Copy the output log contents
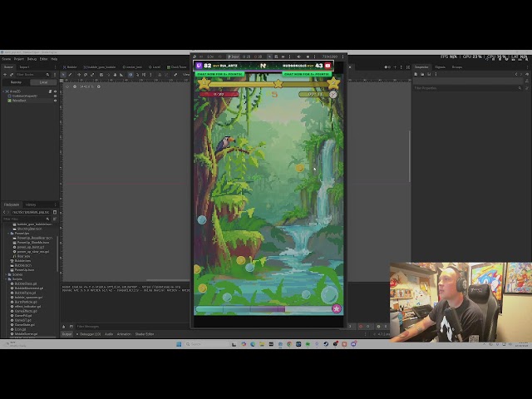 tap(71, 327)
